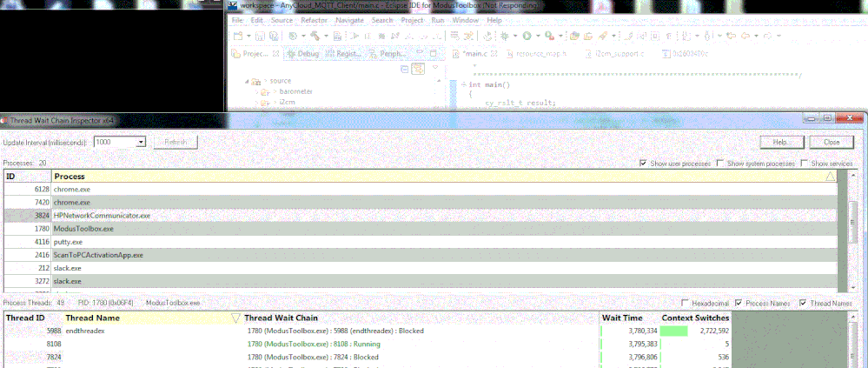Image resolution: width=868 pixels, height=368 pixels.
Task: Sort by Process column header
Action: [445, 177]
